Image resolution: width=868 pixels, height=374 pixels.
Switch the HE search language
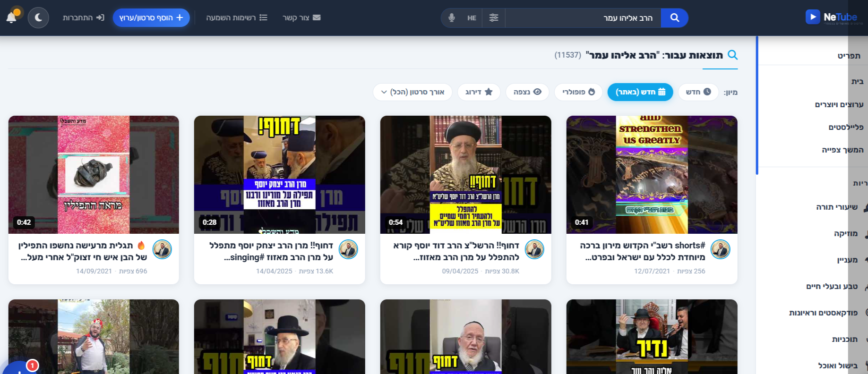(x=472, y=18)
